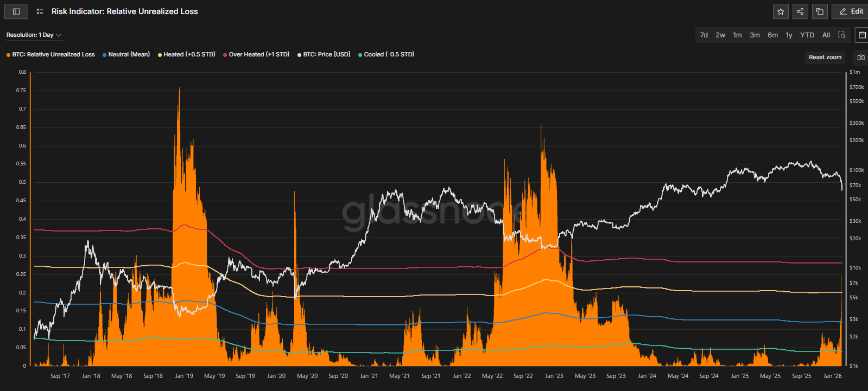Viewport: 868px width, 391px height.
Task: Favorite this chart with the star icon
Action: [781, 11]
